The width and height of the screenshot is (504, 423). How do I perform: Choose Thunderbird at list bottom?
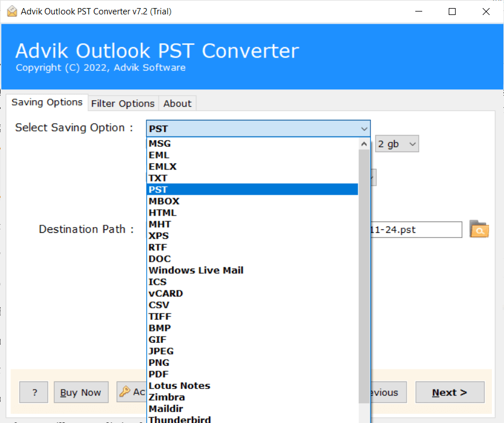252,419
